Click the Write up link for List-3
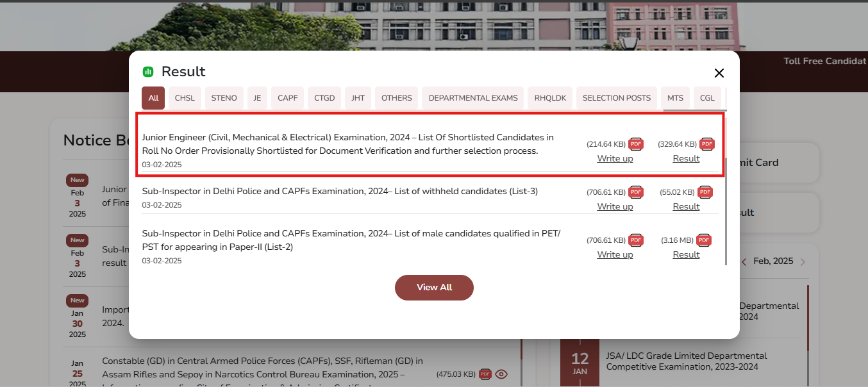Screen dimensions: 868x387 (x=615, y=206)
